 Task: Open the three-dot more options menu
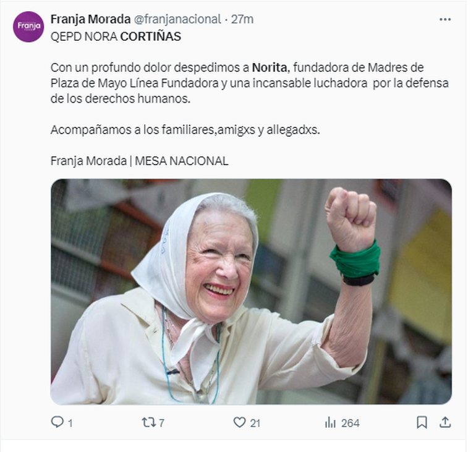(x=444, y=19)
